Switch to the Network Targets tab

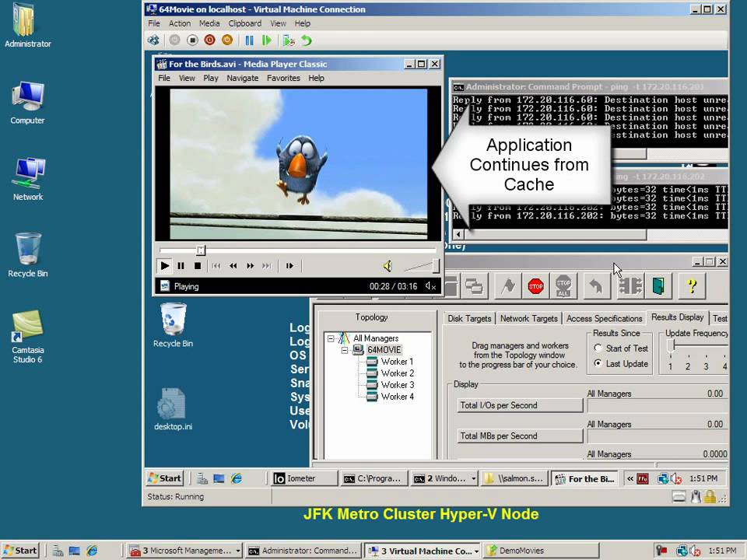click(529, 319)
